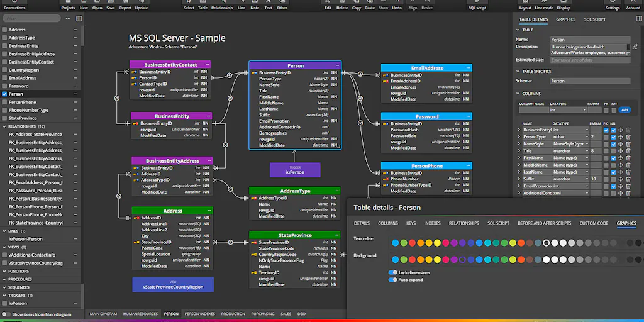Click the minus icon beside vAdditionalContactInfo view

click(75, 255)
